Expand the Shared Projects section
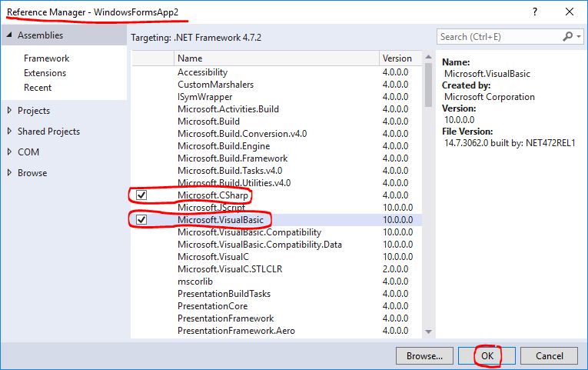The image size is (588, 370). pos(9,132)
